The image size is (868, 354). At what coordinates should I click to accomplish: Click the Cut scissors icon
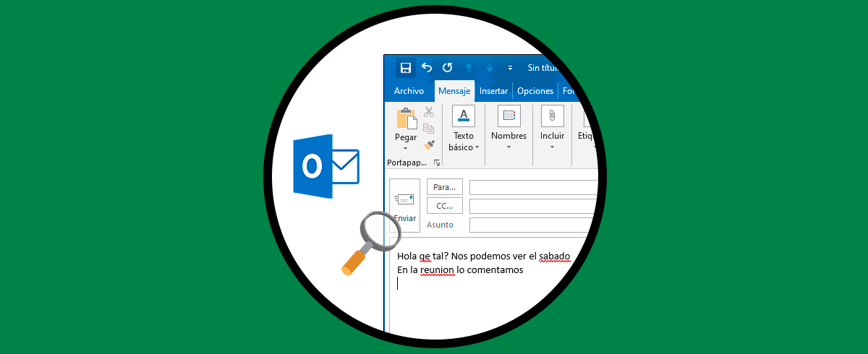[429, 112]
